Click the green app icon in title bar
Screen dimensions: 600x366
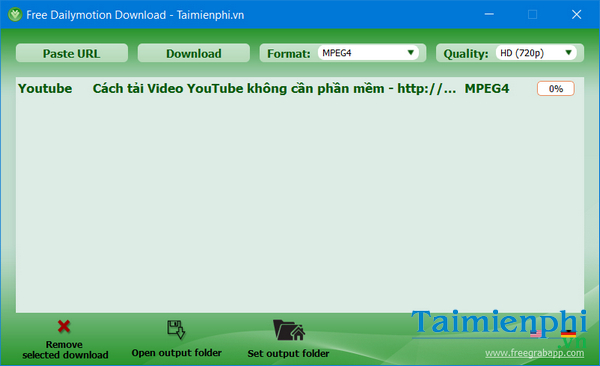pyautogui.click(x=15, y=15)
